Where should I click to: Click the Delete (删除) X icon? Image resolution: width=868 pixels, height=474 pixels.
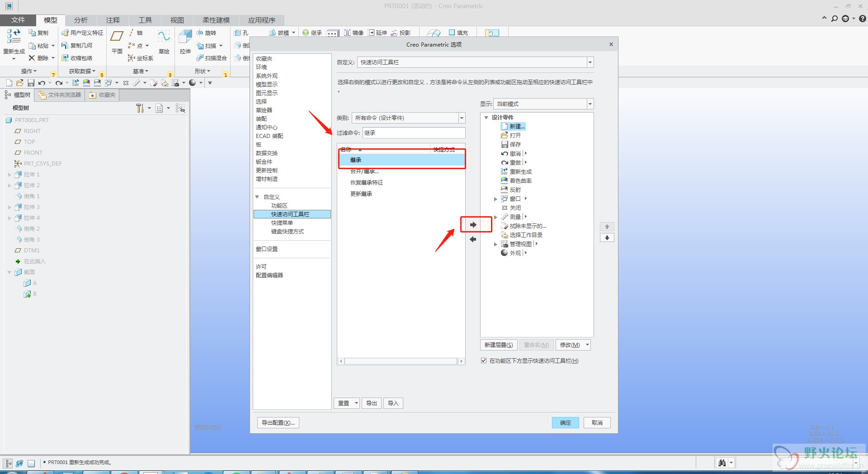(x=32, y=58)
